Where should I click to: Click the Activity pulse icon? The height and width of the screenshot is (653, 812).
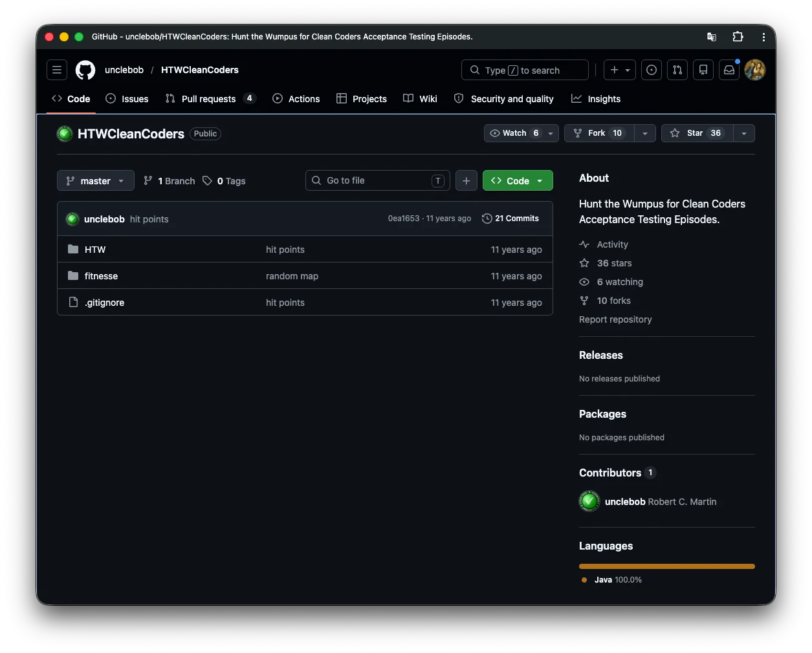coord(584,244)
